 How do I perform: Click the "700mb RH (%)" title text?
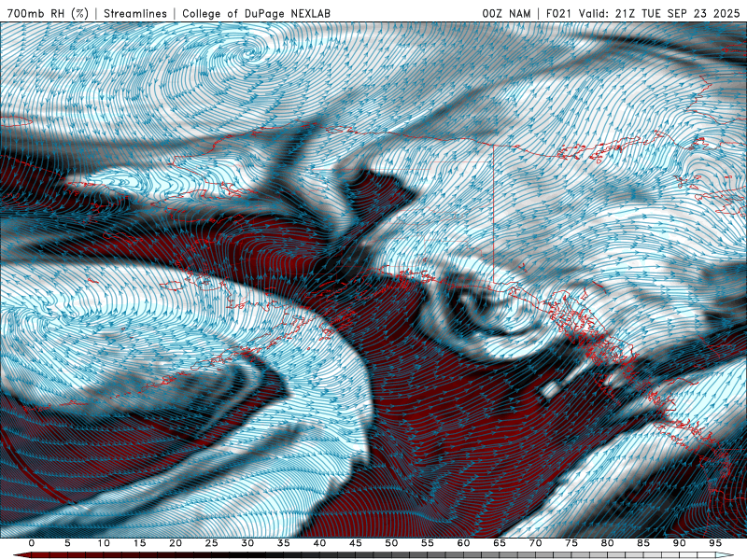pos(48,13)
